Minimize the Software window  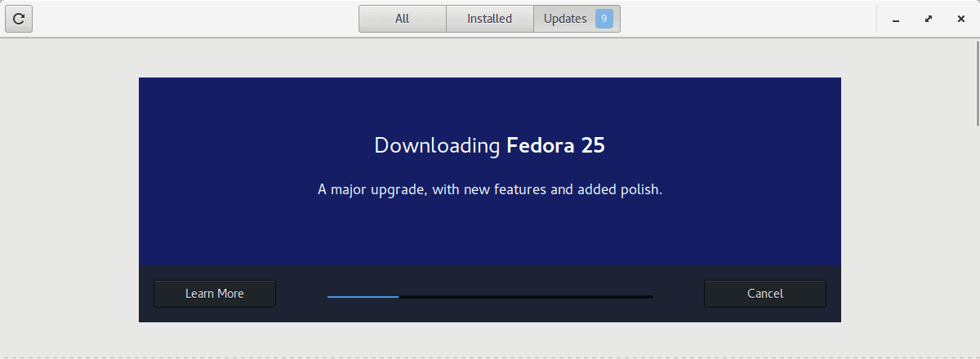[896, 19]
